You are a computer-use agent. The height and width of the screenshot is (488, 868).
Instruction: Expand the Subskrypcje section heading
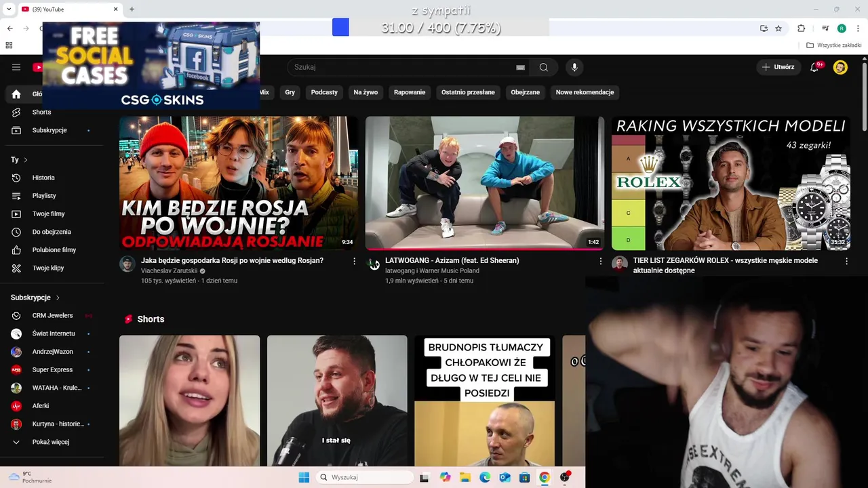(x=35, y=298)
